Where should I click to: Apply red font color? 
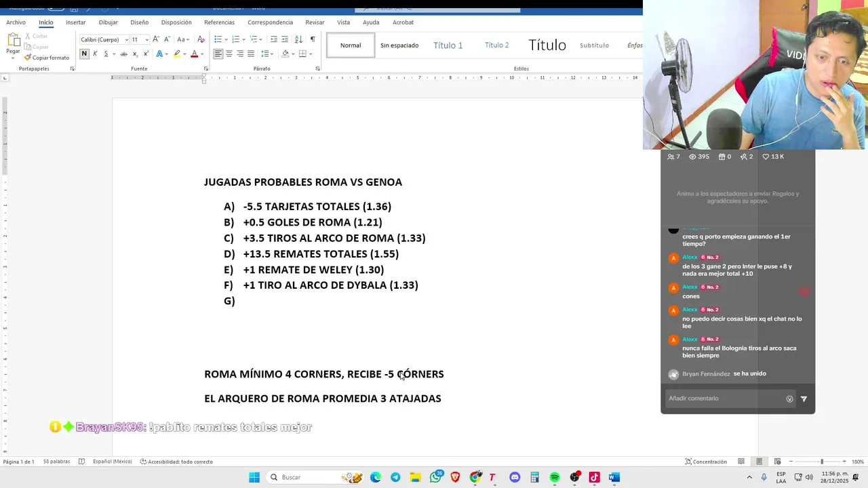point(194,54)
